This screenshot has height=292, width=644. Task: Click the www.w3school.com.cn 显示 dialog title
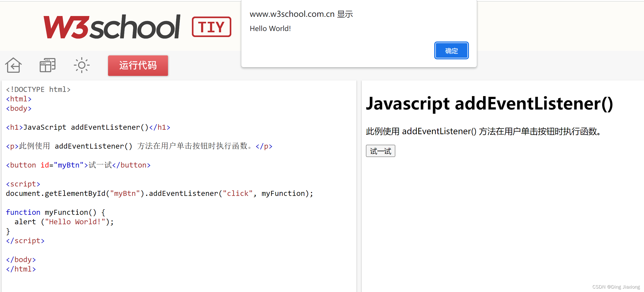point(301,14)
